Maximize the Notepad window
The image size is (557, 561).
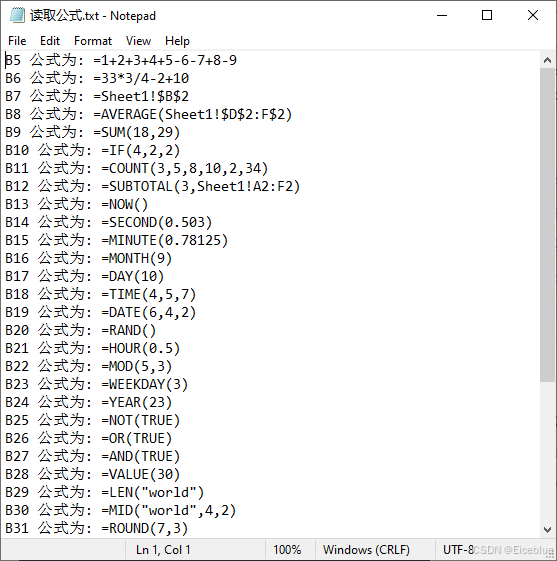pyautogui.click(x=487, y=16)
